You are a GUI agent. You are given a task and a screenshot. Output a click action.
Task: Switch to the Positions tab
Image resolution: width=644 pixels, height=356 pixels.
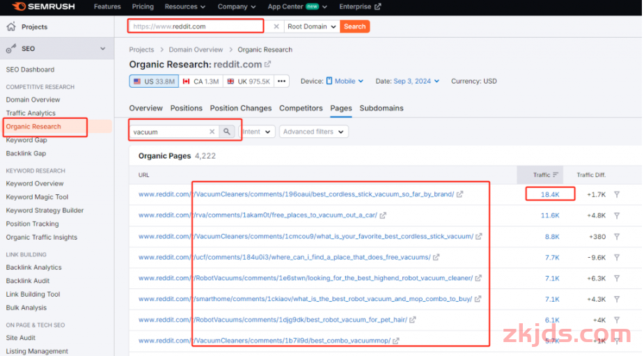pos(187,108)
